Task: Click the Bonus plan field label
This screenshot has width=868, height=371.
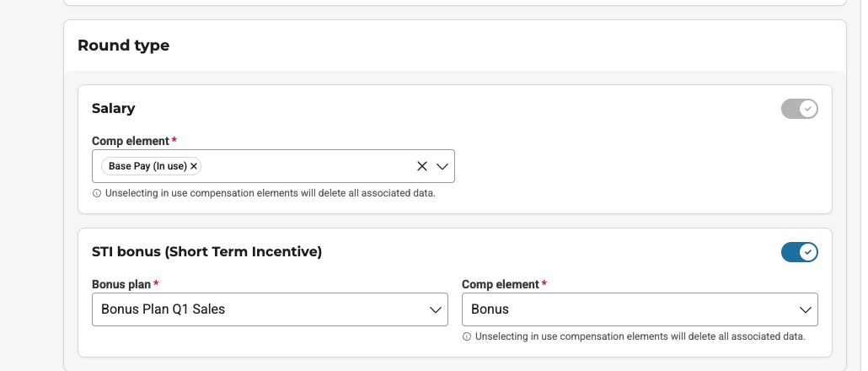Action: coord(118,285)
